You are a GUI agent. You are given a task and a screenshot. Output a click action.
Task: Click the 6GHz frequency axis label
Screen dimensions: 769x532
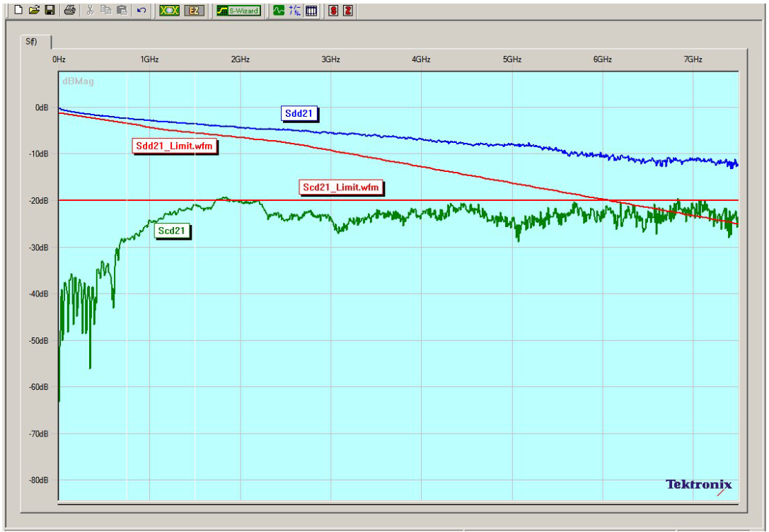coord(602,59)
